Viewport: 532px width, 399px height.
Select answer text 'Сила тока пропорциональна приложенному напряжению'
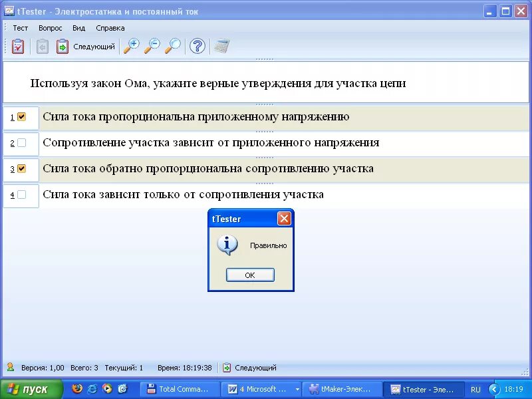pyautogui.click(x=196, y=117)
